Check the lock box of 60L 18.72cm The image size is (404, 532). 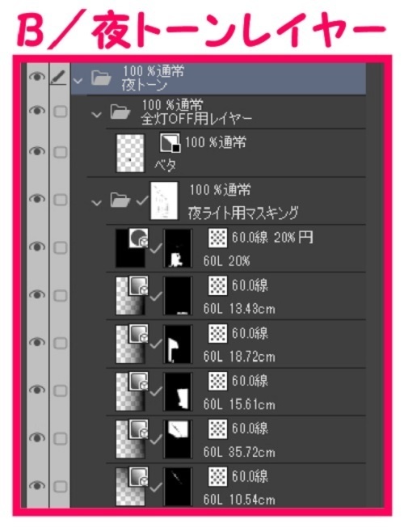tap(61, 344)
